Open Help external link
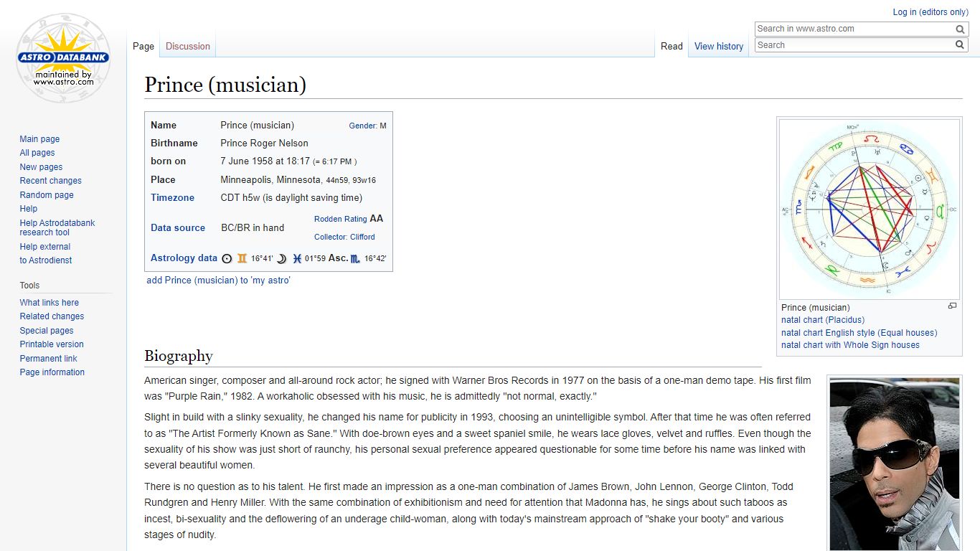 click(x=45, y=247)
